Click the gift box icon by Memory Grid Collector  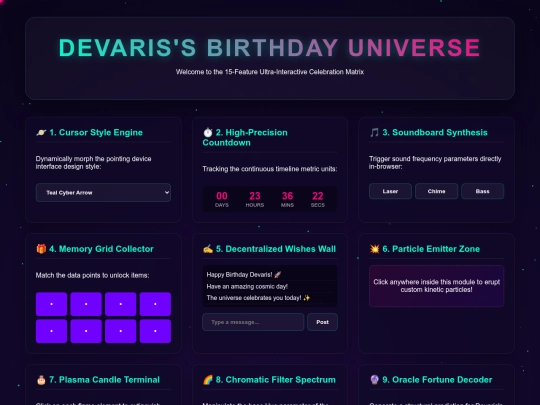pos(41,249)
